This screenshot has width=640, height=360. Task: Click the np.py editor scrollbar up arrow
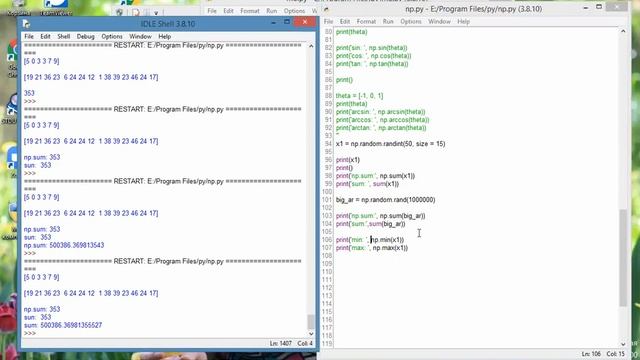tap(623, 31)
